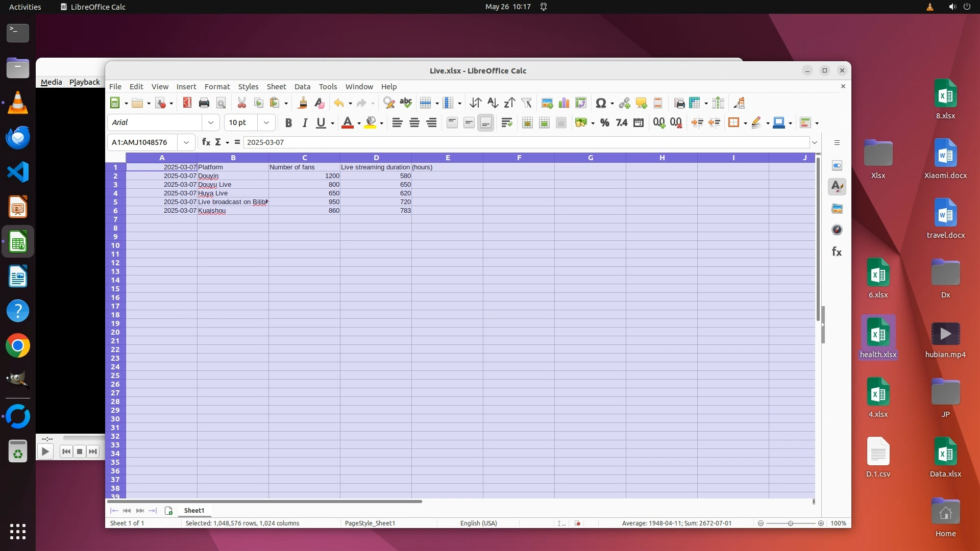
Task: Open the Format menu
Action: click(x=217, y=87)
